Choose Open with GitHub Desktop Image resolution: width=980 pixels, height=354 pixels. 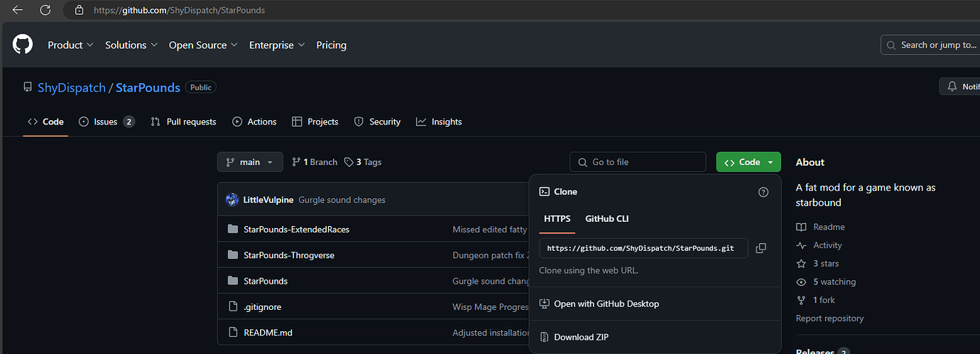pyautogui.click(x=606, y=304)
